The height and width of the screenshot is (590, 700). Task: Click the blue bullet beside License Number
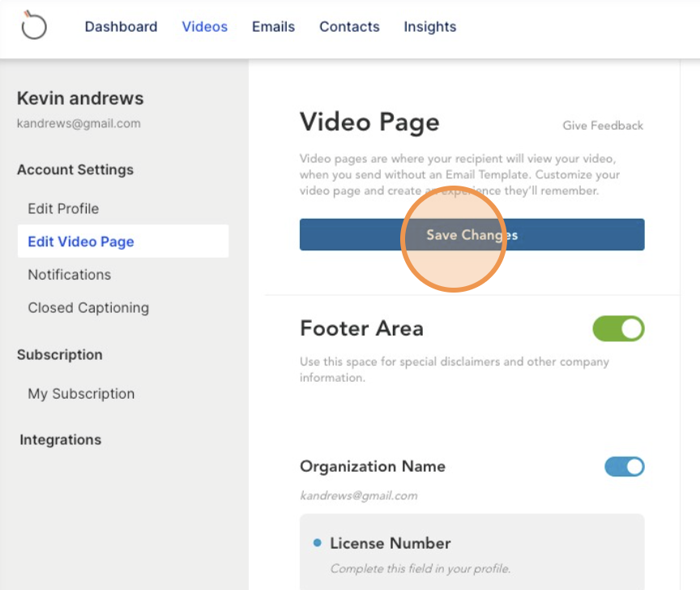pyautogui.click(x=318, y=543)
